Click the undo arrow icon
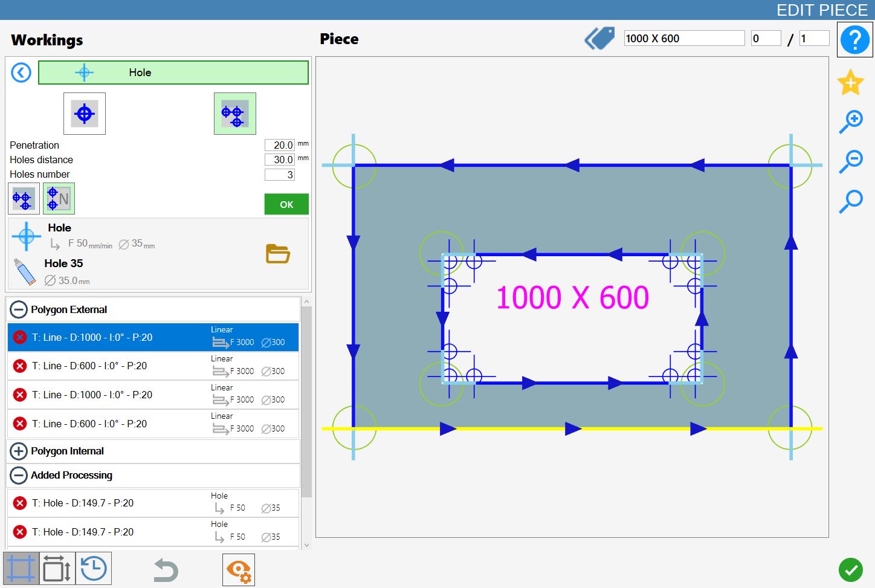 166,570
